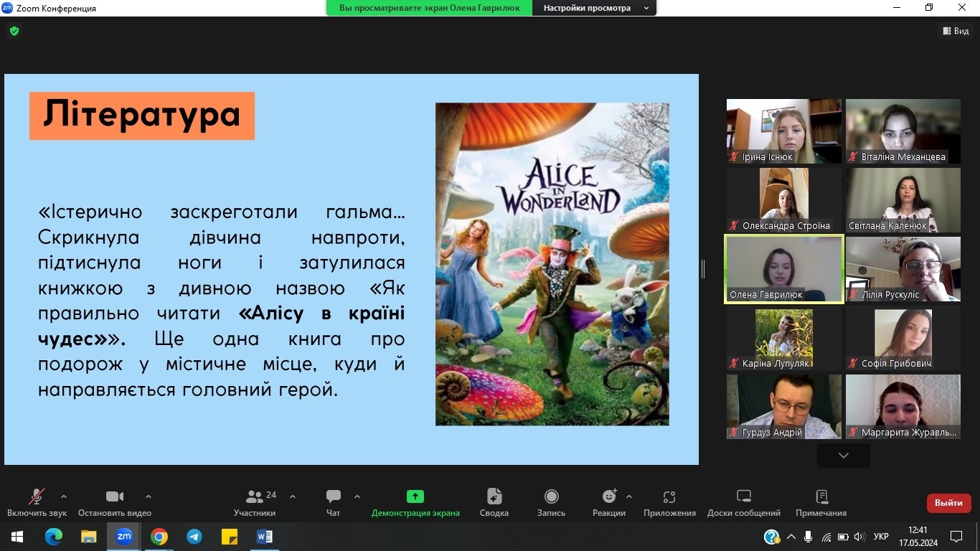Start recording with Запись
Viewport: 980px width, 551px height.
551,502
